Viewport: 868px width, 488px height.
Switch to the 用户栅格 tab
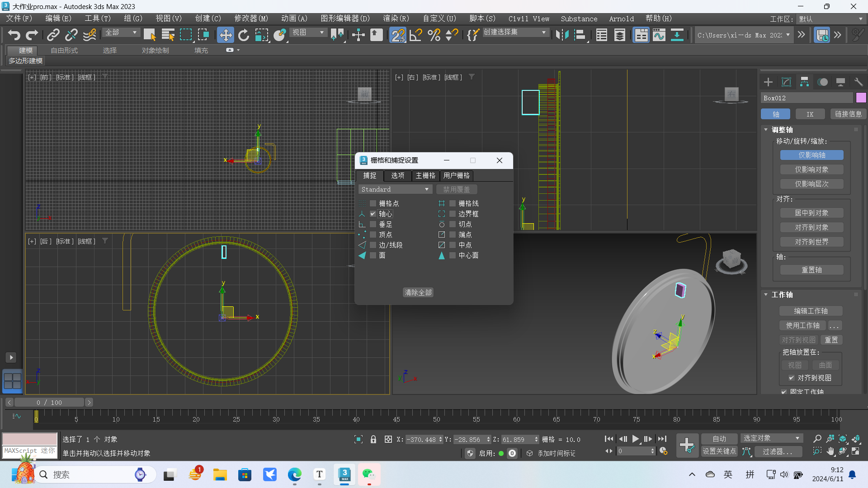[456, 175]
